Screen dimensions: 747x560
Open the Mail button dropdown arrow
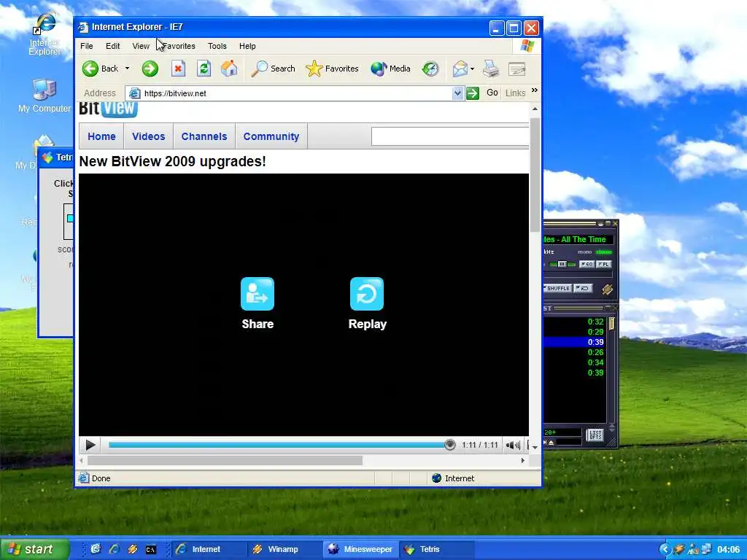(x=472, y=69)
